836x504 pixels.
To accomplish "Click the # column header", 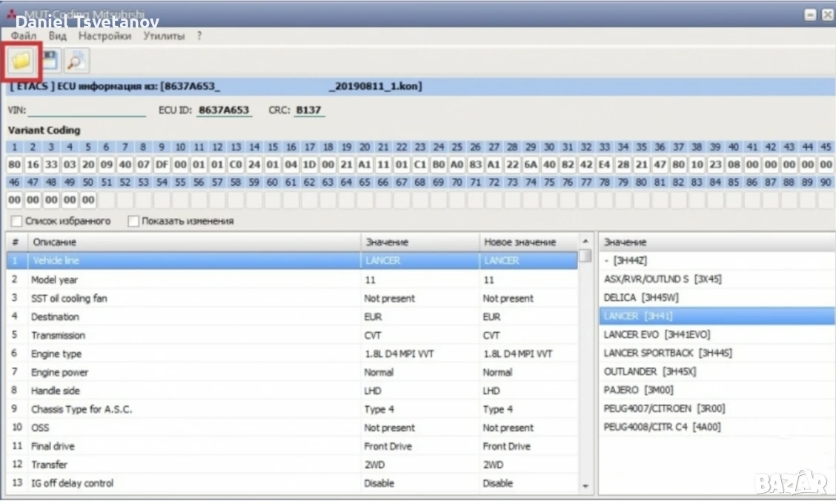I will click(16, 242).
